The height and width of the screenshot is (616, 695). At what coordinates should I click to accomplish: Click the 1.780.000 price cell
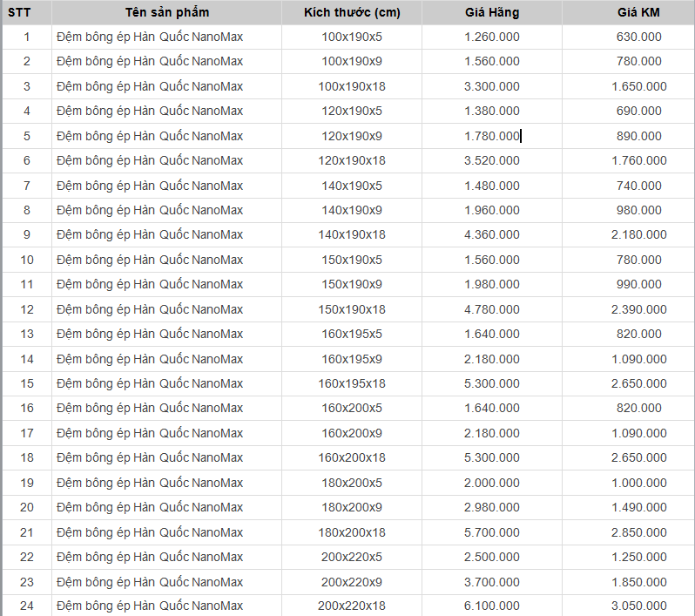491,136
